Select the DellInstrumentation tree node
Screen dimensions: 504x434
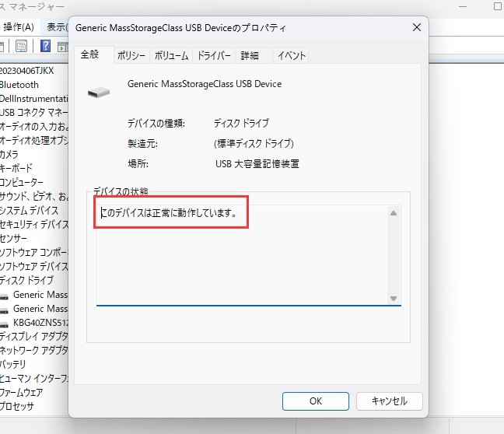[33, 98]
